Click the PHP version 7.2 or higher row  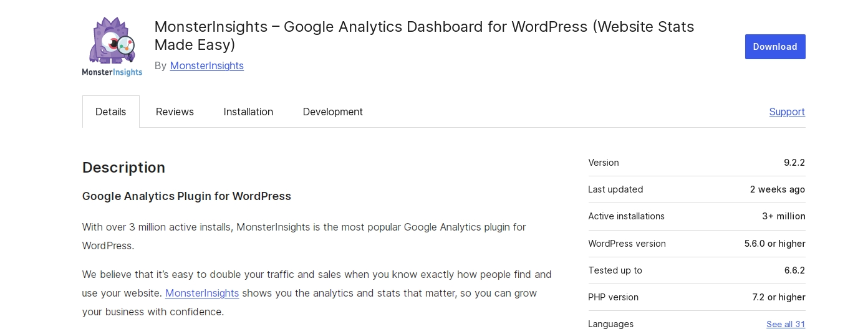click(697, 297)
